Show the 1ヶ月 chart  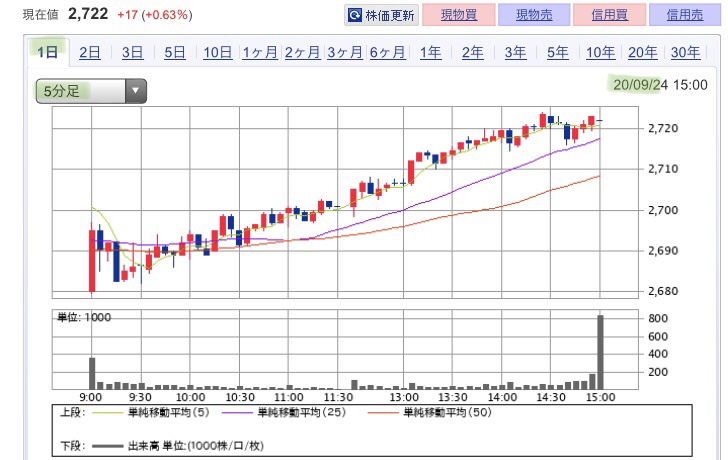[260, 52]
